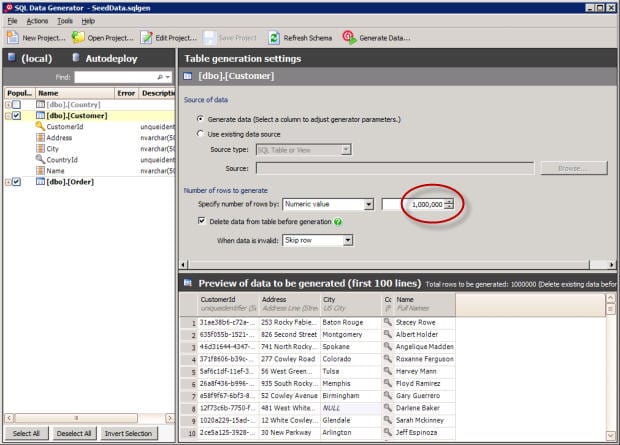Uncheck the [dbo].[Customer] populate checkbox
Image resolution: width=620 pixels, height=445 pixels.
pyautogui.click(x=16, y=116)
